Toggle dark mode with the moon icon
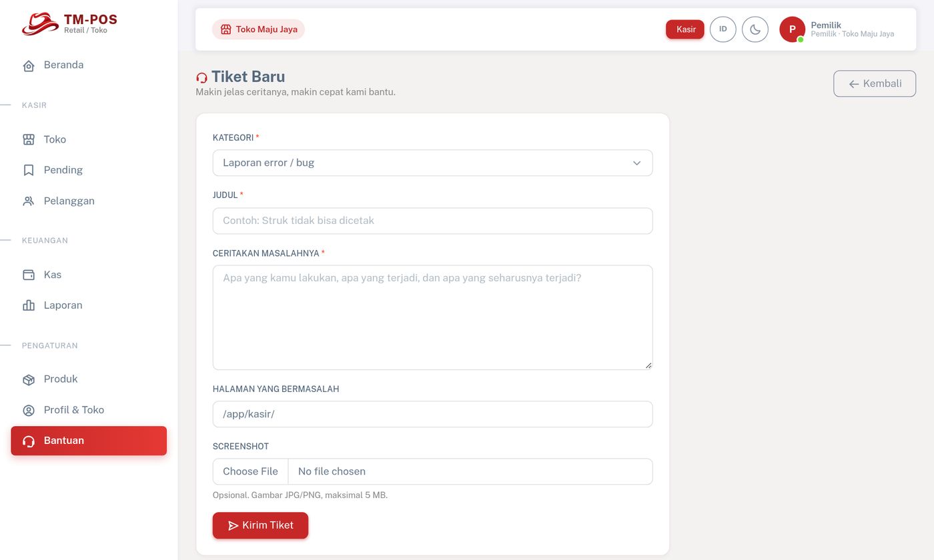Image resolution: width=934 pixels, height=560 pixels. [755, 29]
